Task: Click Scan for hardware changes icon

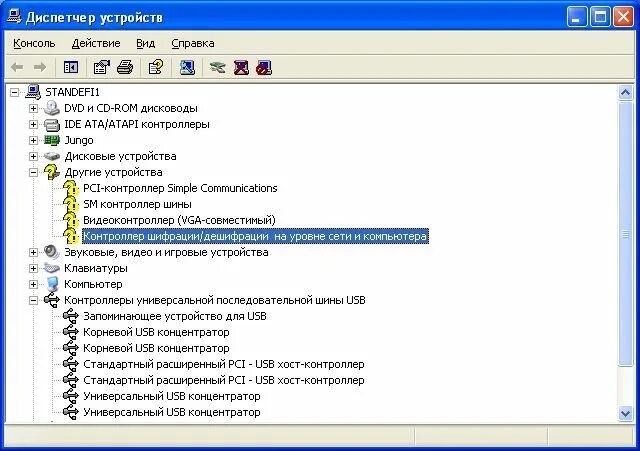Action: 187,67
